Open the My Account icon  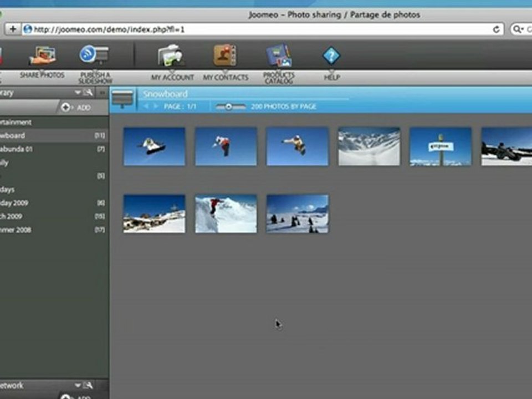[172, 55]
